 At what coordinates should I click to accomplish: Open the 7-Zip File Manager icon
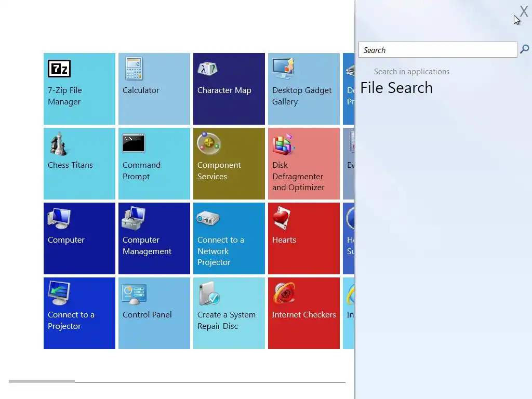pos(59,69)
